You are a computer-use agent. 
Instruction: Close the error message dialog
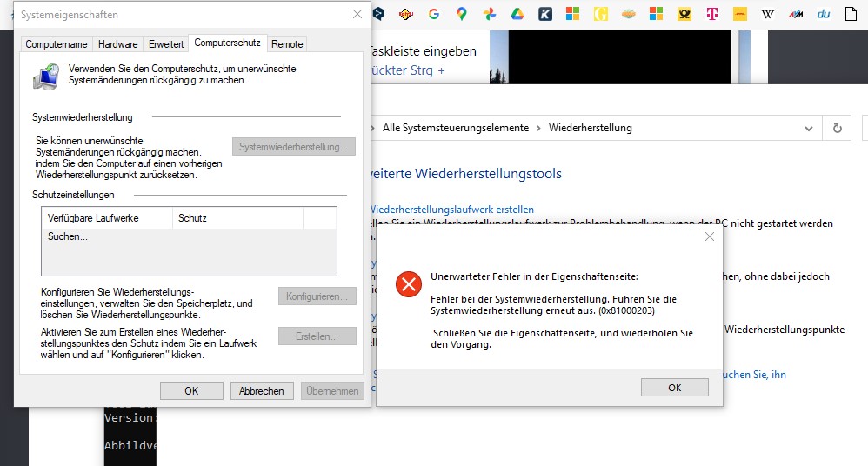[709, 236]
